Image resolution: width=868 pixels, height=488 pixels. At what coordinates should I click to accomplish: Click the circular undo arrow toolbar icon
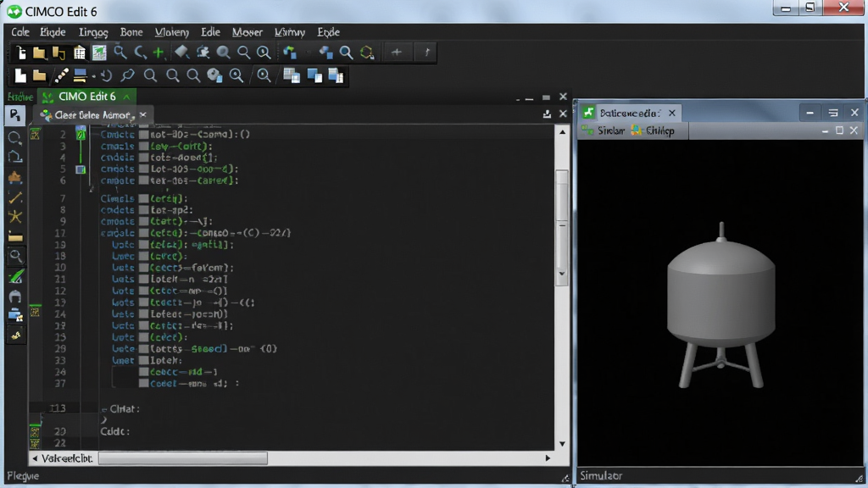[x=106, y=75]
